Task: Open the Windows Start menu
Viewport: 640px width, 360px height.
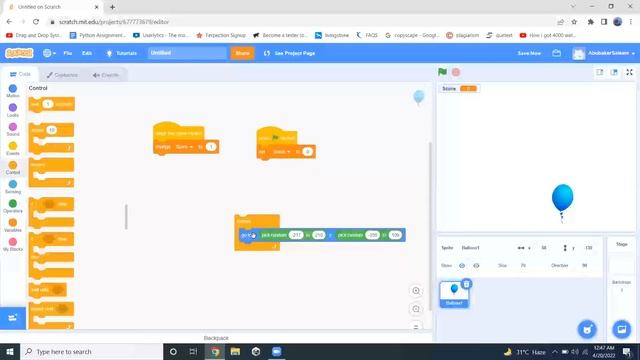Action: [x=10, y=351]
